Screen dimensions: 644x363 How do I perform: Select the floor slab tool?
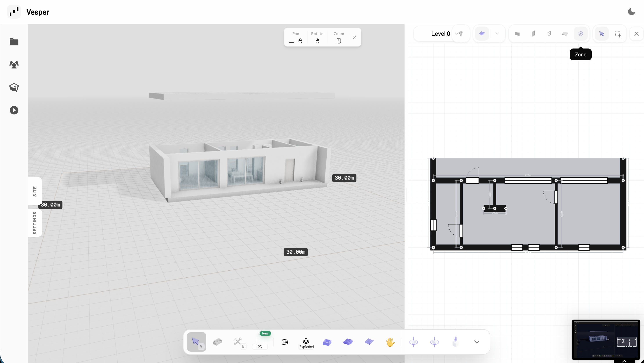pyautogui.click(x=565, y=34)
